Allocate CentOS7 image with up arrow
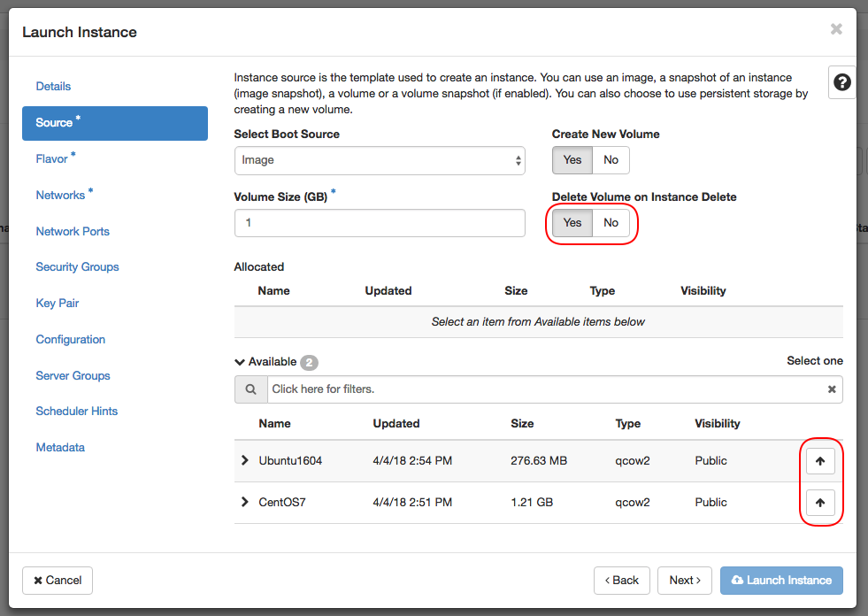 click(x=820, y=503)
